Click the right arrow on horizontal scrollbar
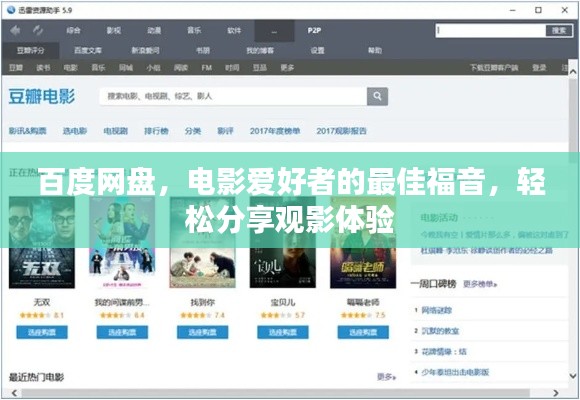The height and width of the screenshot is (400, 580). tap(556, 393)
